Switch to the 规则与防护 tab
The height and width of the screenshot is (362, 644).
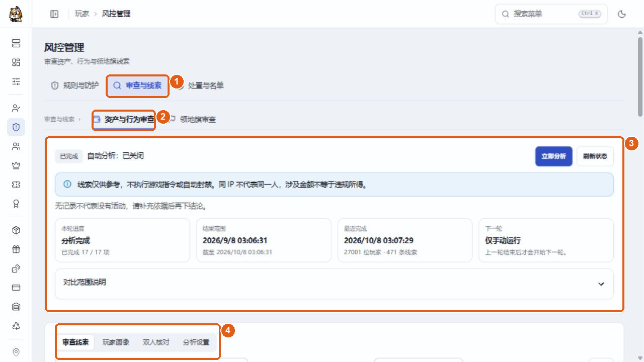pyautogui.click(x=75, y=85)
